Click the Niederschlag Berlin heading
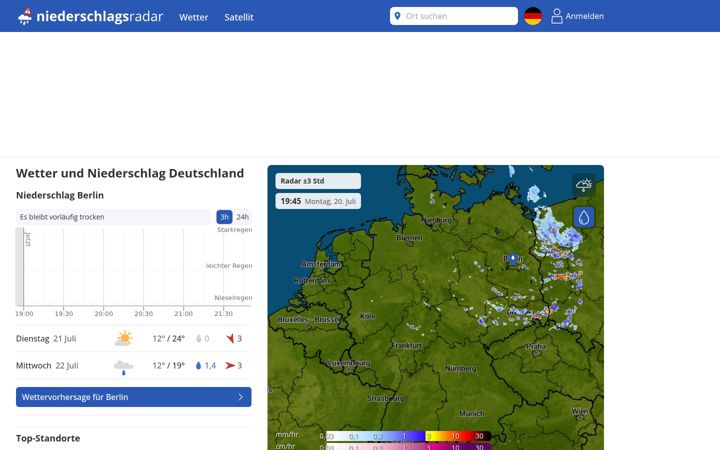 click(60, 195)
